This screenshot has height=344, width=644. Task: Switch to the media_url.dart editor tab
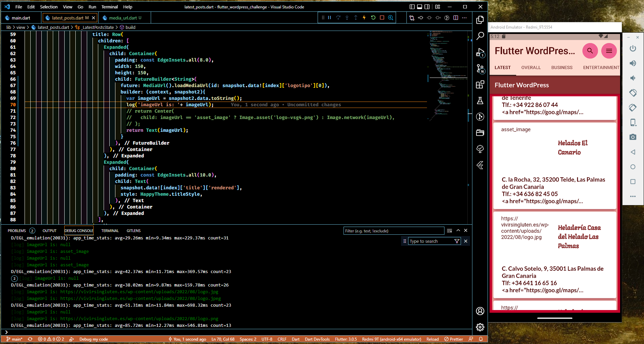(123, 18)
